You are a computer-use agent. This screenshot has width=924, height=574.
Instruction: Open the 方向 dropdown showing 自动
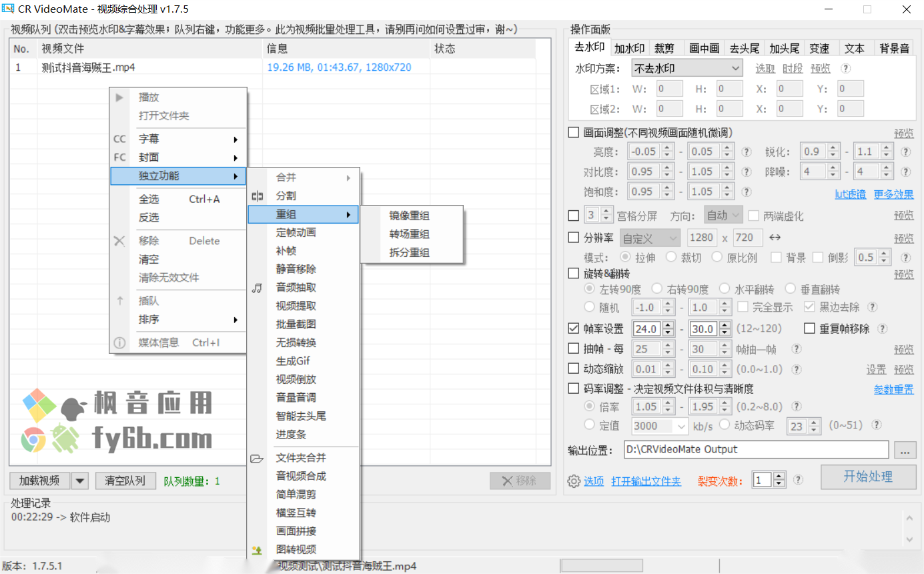(x=723, y=216)
